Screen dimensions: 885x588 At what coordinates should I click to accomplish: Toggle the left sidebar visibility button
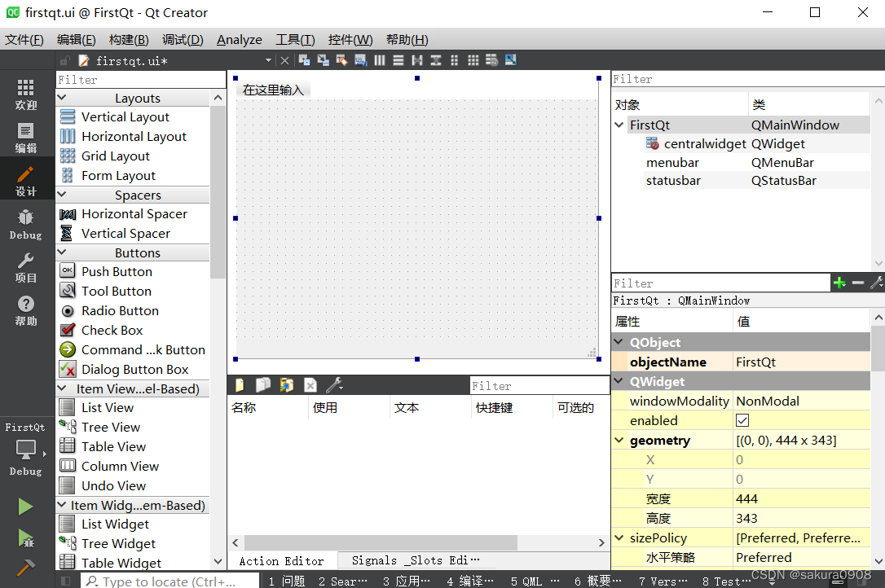66,581
